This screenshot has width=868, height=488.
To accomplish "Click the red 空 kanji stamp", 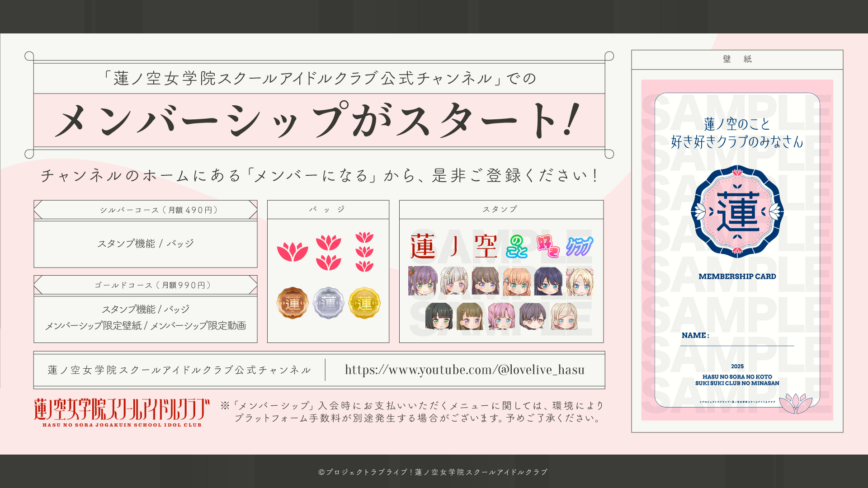I will click(x=486, y=246).
